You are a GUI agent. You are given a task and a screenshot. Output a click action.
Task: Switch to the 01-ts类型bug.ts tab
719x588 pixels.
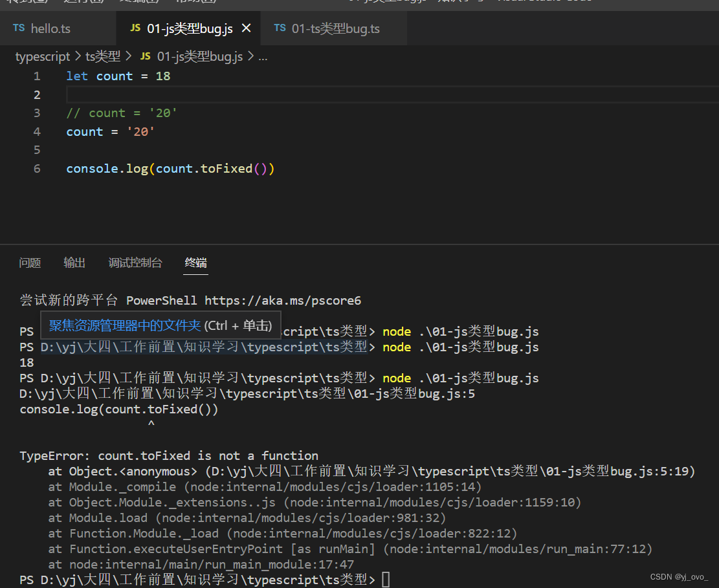tap(337, 28)
